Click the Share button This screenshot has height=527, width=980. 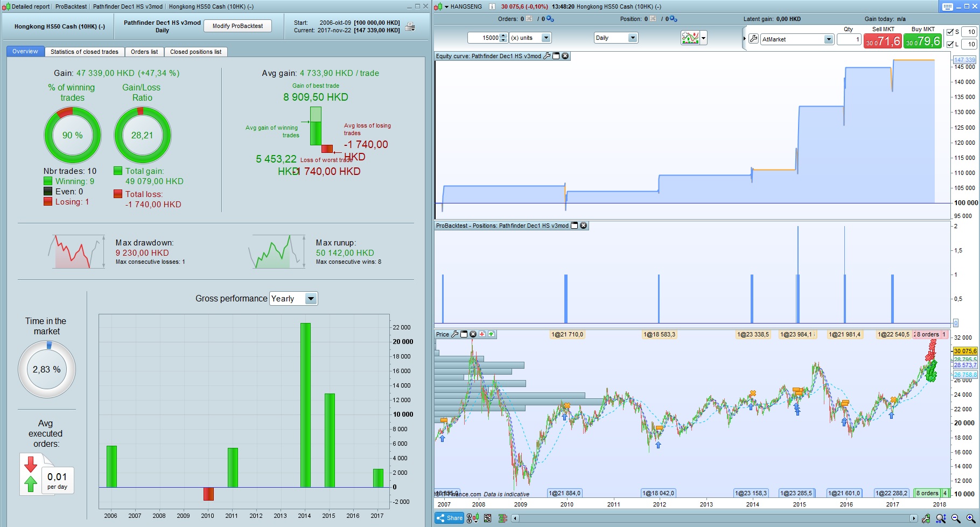(x=450, y=518)
